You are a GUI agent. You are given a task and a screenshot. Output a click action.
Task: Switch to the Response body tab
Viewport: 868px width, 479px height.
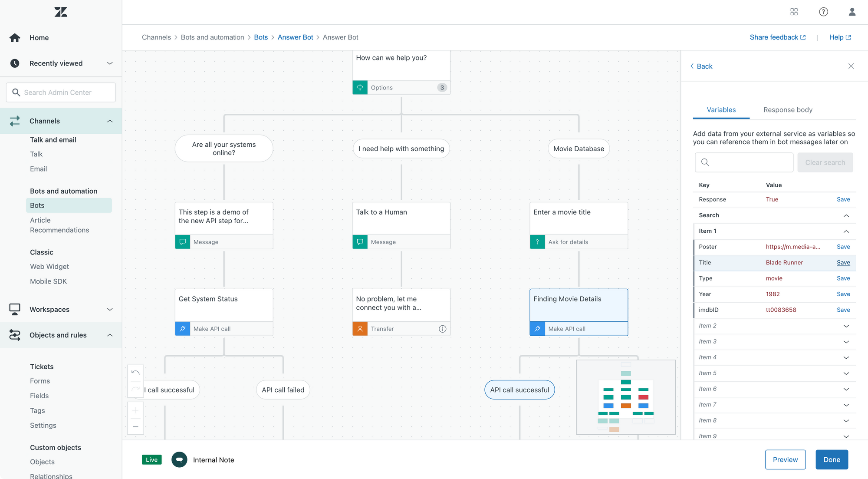(787, 110)
